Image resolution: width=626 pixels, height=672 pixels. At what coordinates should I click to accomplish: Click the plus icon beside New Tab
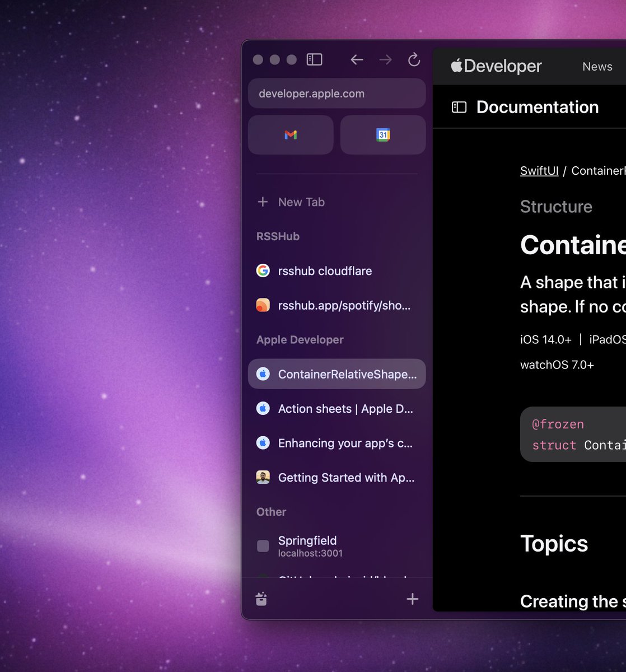point(263,202)
